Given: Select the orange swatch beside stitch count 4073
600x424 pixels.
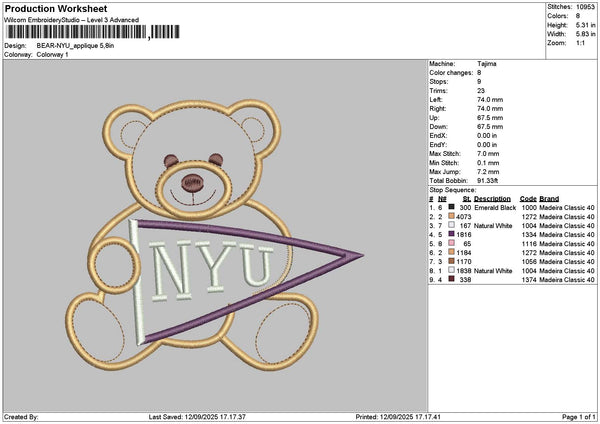Looking at the screenshot, I should (452, 216).
